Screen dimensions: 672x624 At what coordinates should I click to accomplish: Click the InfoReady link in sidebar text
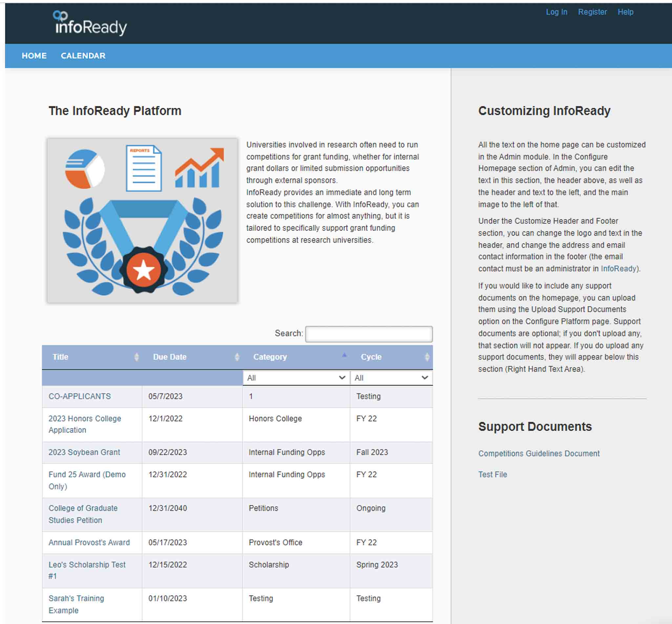[618, 269]
